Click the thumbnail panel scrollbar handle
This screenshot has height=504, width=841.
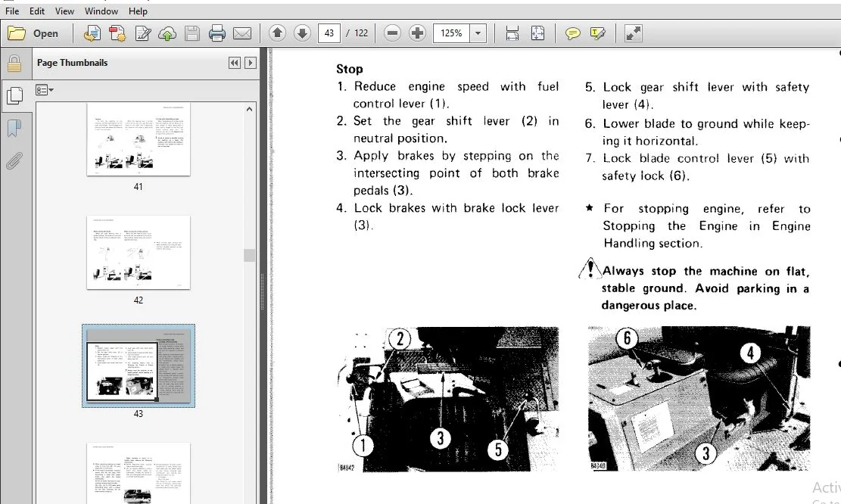pos(249,255)
